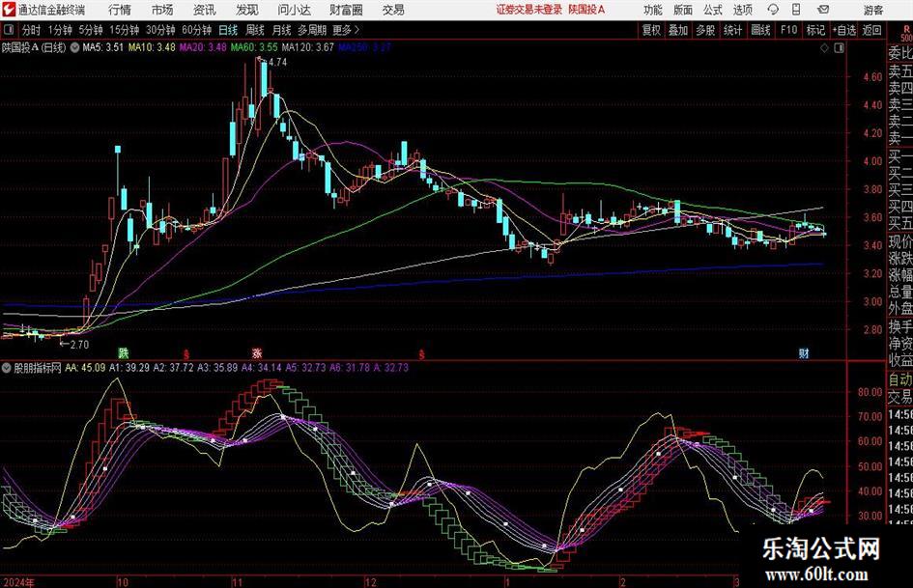This screenshot has width=913, height=588.
Task: Switch to the 周线 period
Action: tap(254, 30)
